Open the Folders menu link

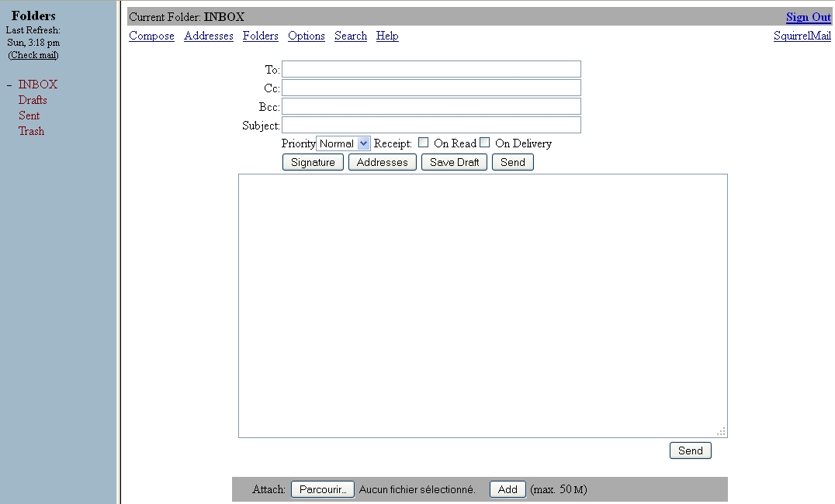click(x=260, y=36)
